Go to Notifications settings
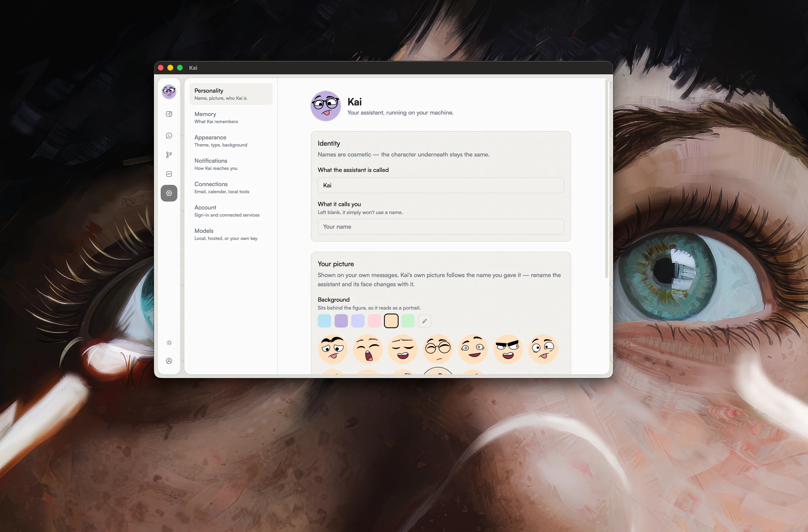 pyautogui.click(x=231, y=164)
